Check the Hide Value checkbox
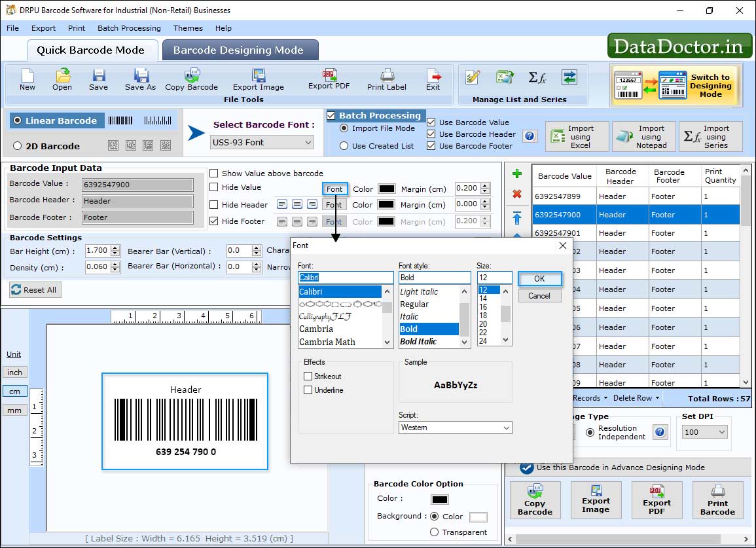 [213, 187]
